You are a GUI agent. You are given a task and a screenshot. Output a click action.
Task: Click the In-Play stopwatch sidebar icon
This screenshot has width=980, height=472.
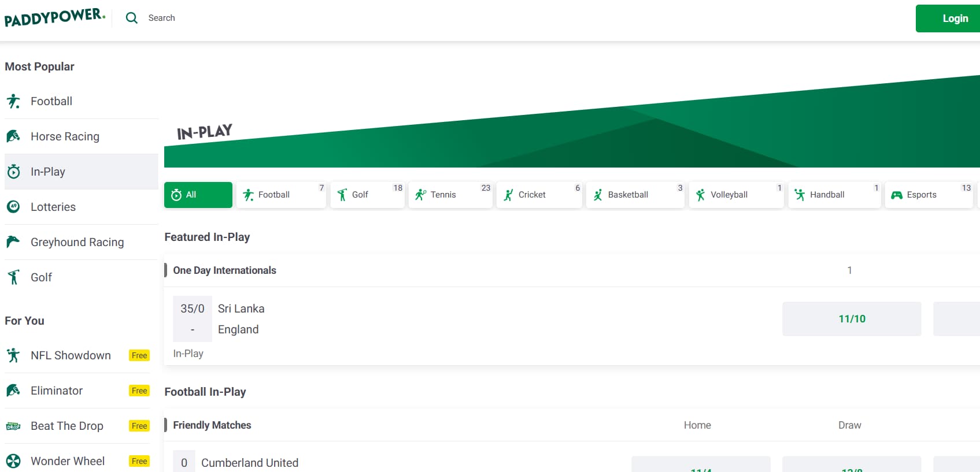tap(13, 172)
